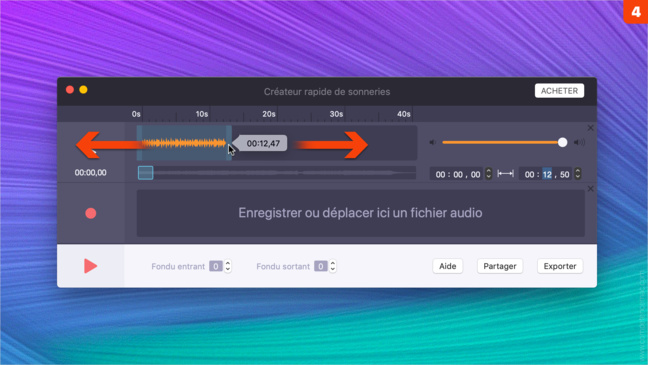648x365 pixels.
Task: Click the Fondu entrant value field
Action: coord(216,266)
